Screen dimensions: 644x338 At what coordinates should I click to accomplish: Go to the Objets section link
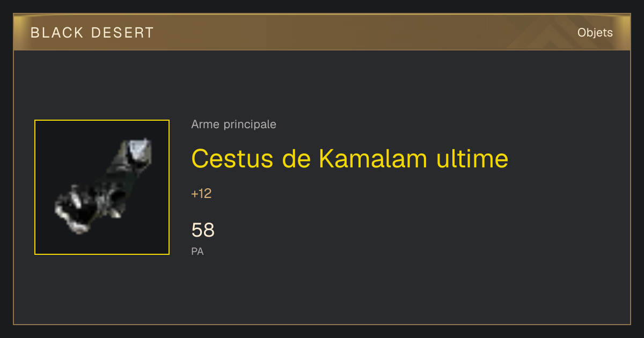click(x=595, y=33)
